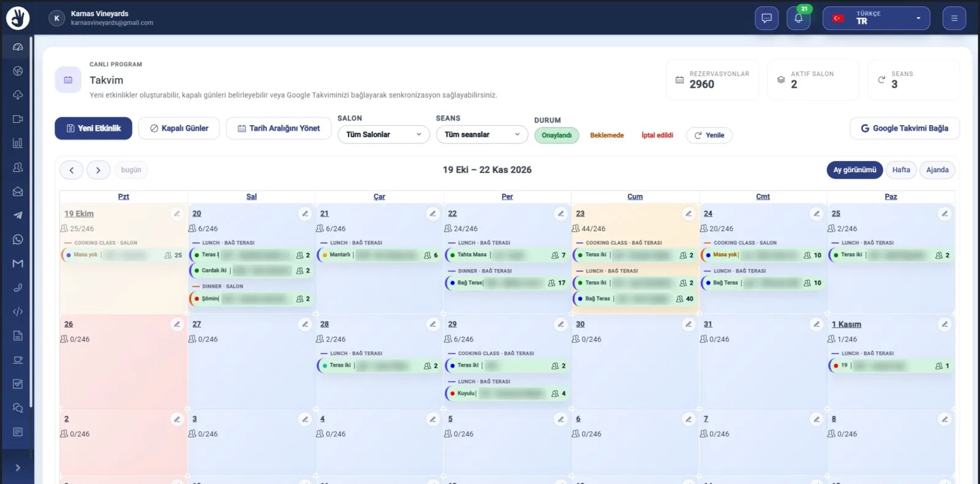Image resolution: width=980 pixels, height=484 pixels.
Task: Expand the sidebar with the bottom chevron
Action: point(18,468)
